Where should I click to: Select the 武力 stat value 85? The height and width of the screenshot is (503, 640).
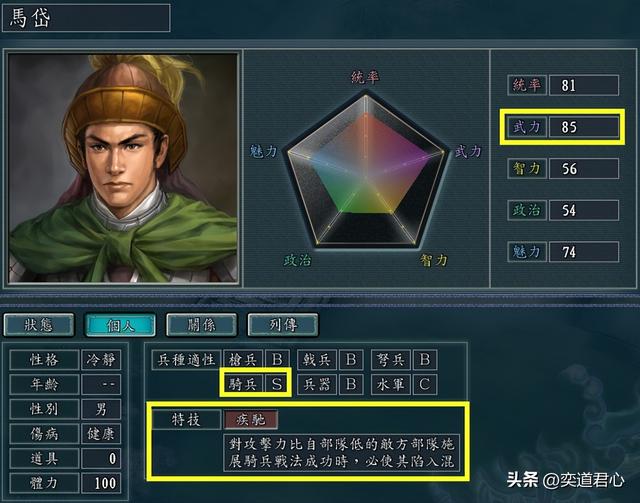[x=584, y=127]
